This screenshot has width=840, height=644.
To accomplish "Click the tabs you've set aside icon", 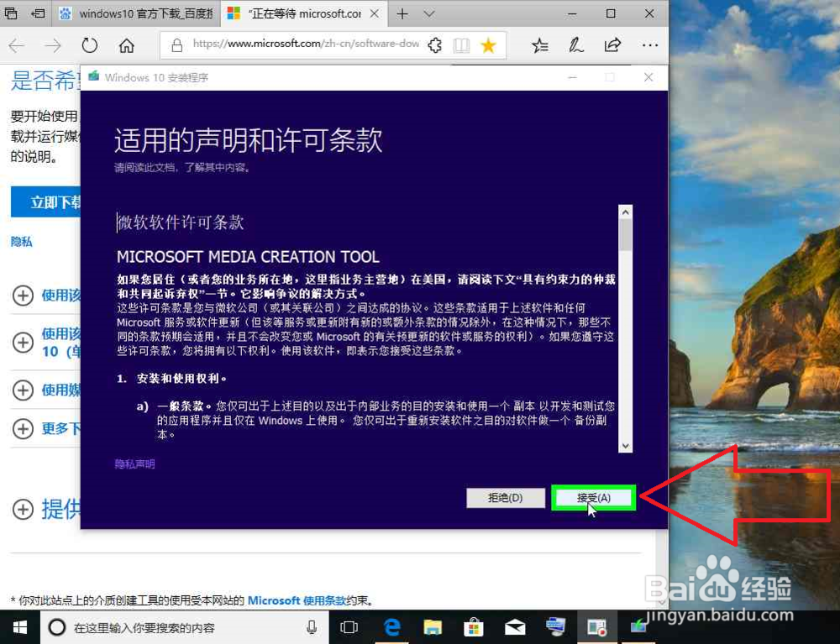I will coord(11,13).
